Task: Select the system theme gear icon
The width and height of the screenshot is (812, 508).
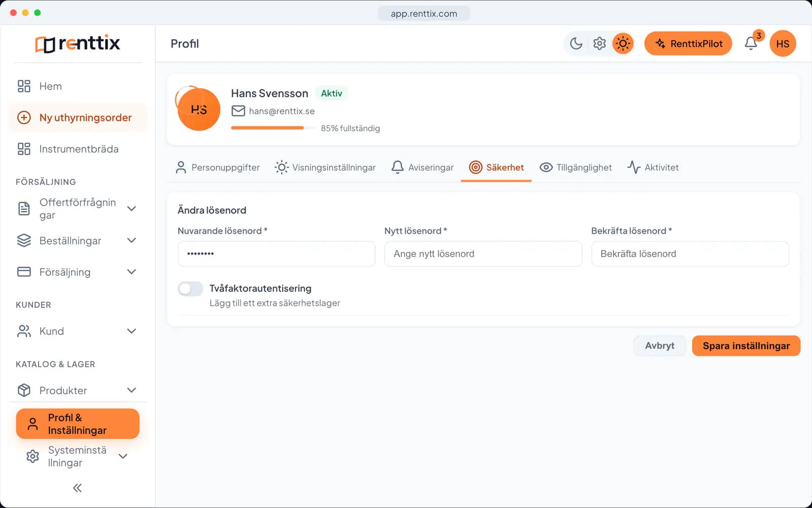Action: coord(599,44)
